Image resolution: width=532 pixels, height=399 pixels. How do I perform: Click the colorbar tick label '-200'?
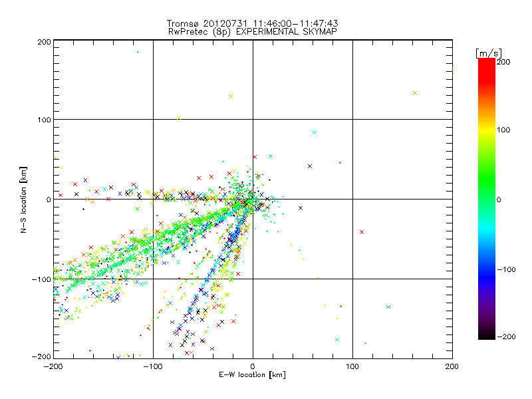(506, 337)
